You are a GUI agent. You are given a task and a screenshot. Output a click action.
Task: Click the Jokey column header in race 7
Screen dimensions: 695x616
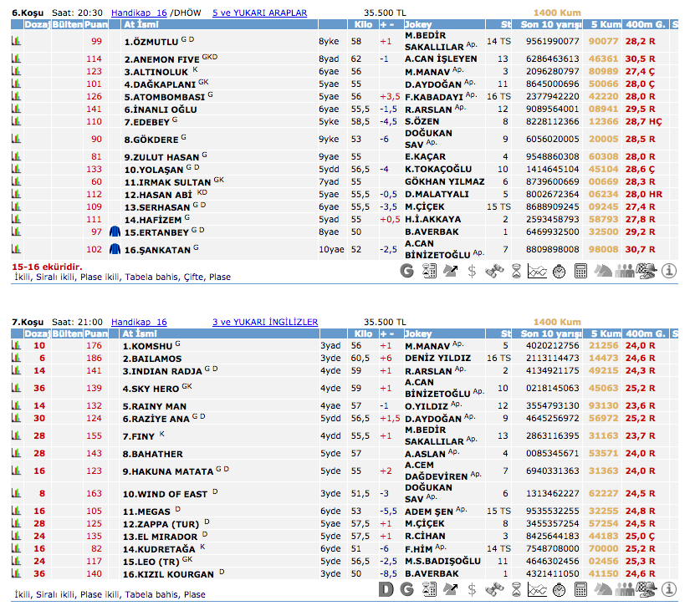418,333
